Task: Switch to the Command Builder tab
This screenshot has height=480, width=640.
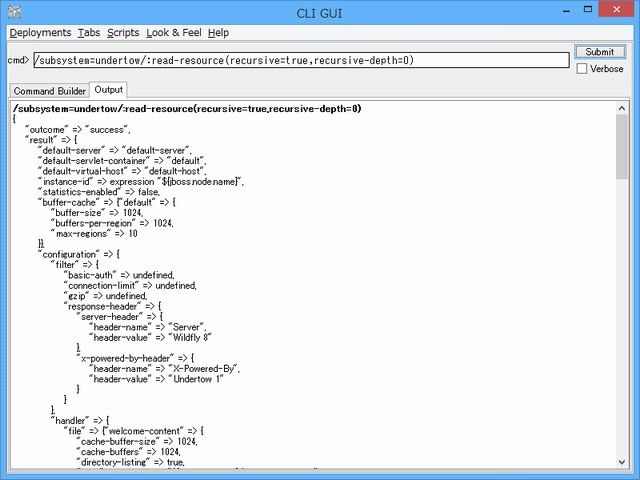Action: 49,91
